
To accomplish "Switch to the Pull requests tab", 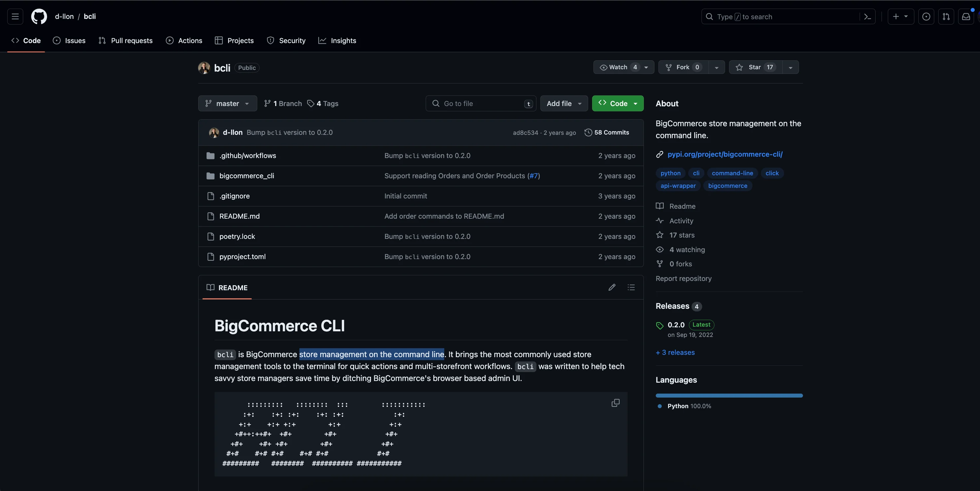I will pyautogui.click(x=125, y=40).
